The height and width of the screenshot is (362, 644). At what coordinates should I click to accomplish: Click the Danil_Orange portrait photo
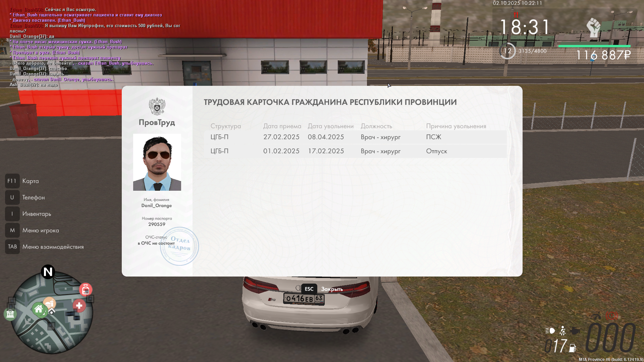tap(157, 162)
